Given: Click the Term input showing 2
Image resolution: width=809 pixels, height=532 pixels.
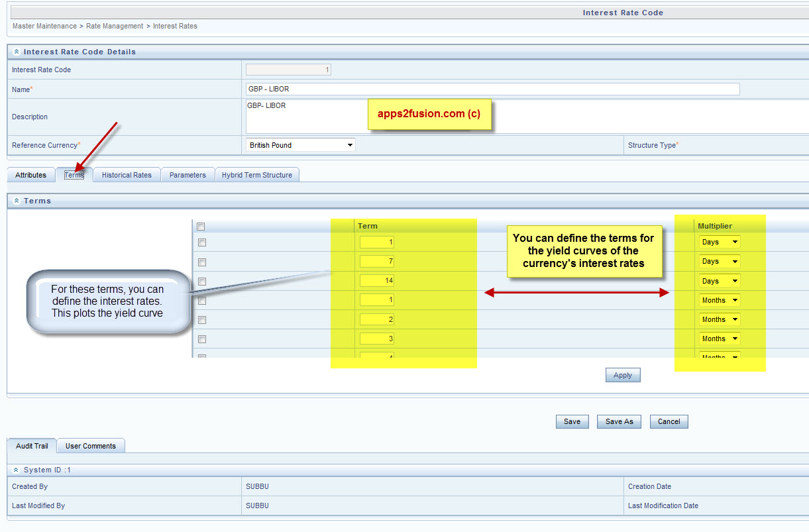Looking at the screenshot, I should pos(377,319).
